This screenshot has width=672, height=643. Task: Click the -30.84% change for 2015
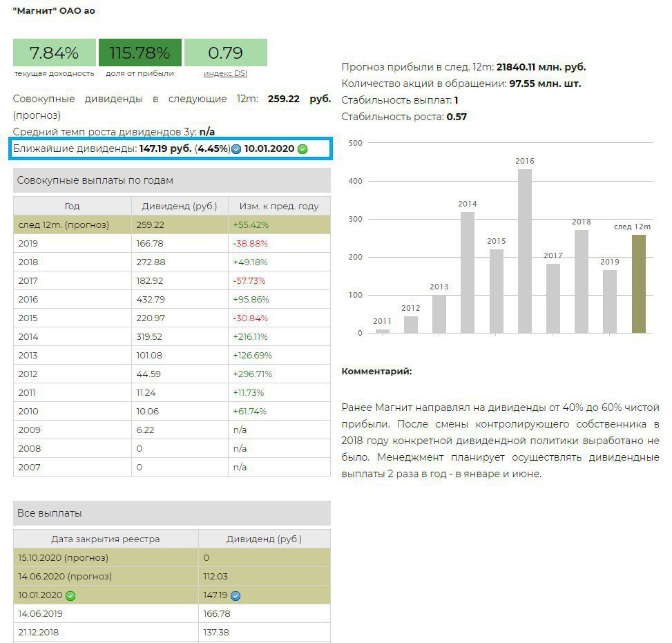tap(250, 318)
